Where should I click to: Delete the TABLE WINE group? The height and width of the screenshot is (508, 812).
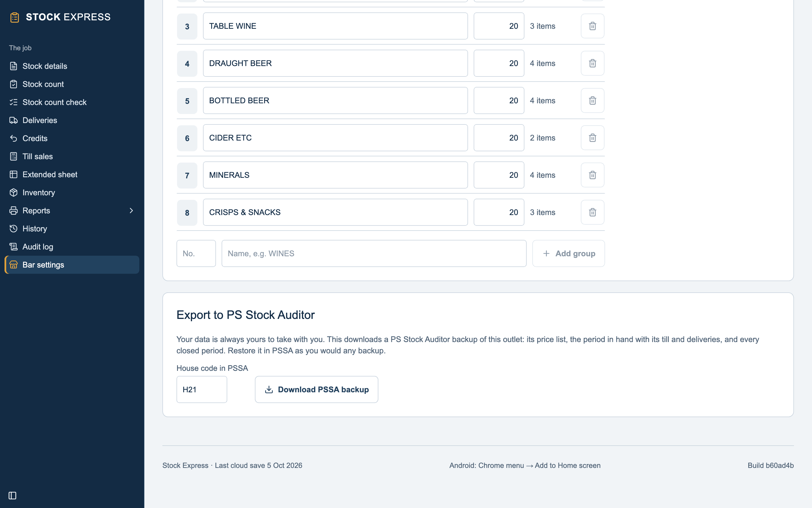(x=593, y=26)
